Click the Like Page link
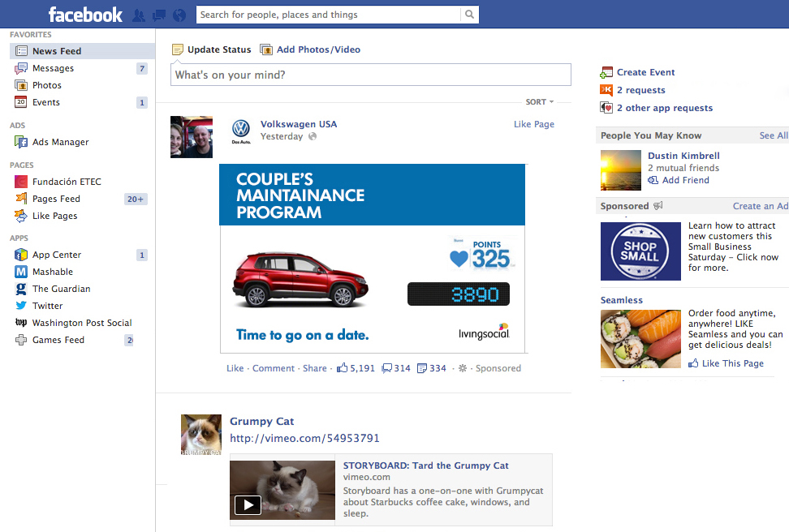This screenshot has height=532, width=789. point(534,124)
